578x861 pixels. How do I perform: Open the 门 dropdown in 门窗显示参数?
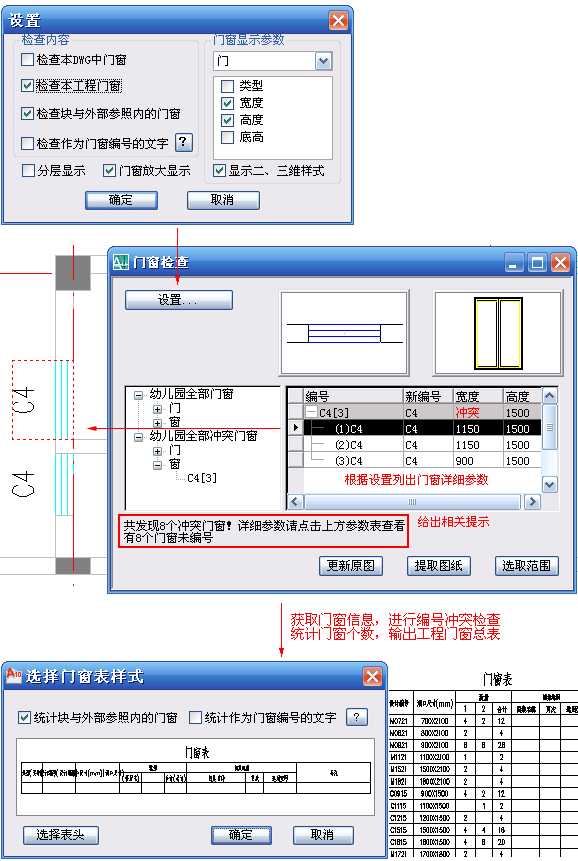323,61
